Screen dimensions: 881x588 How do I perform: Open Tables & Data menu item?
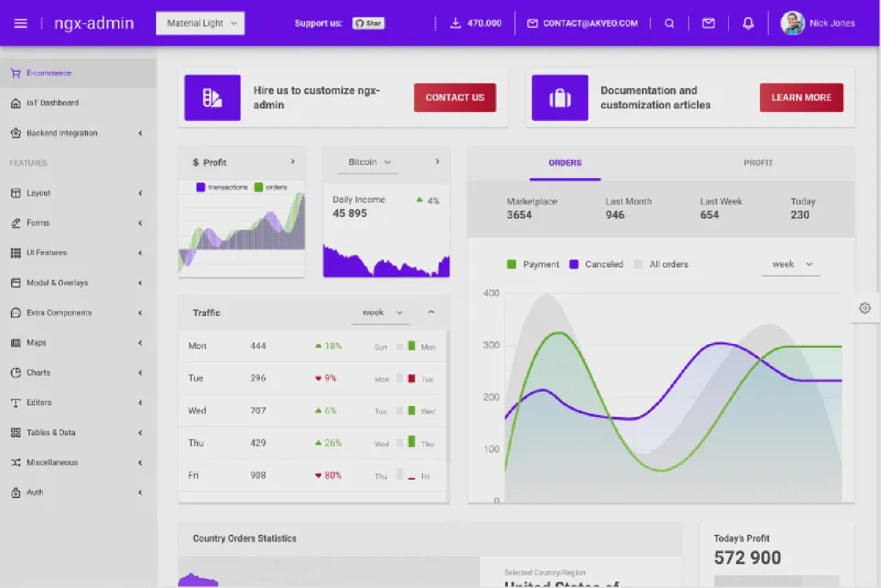click(78, 433)
